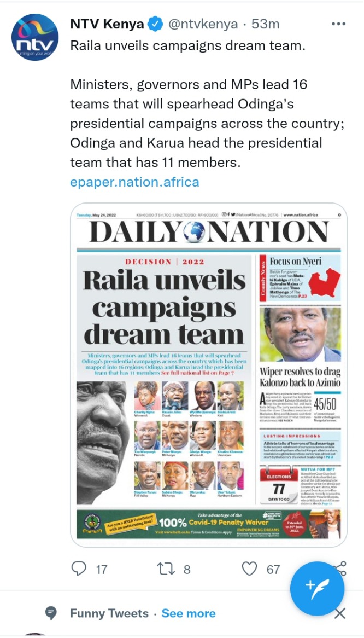Open the NTV Kenya account name
The image size is (364, 638).
(107, 25)
